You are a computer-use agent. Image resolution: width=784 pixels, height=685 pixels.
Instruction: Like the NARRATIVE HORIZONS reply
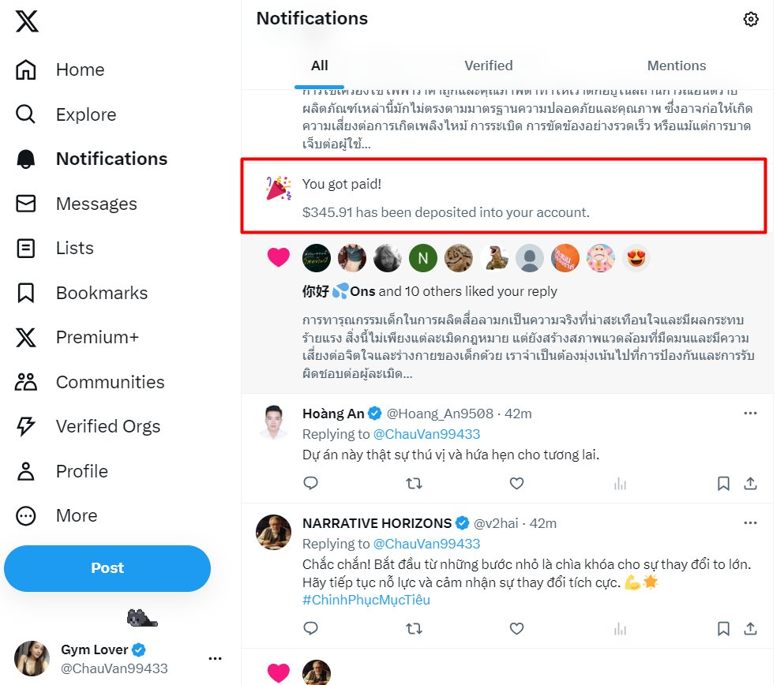tap(516, 629)
